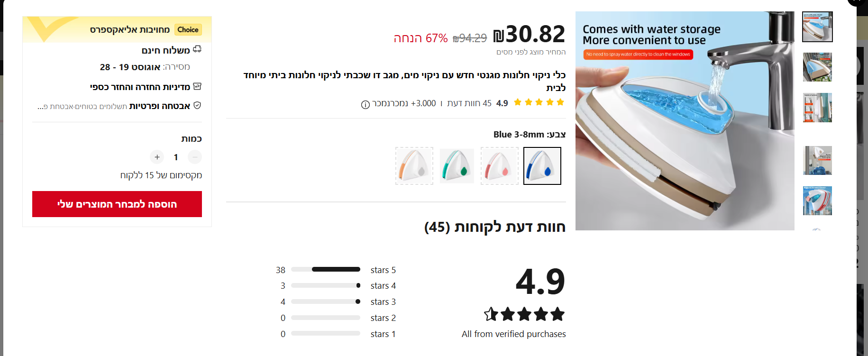Image resolution: width=868 pixels, height=356 pixels.
Task: Open the fifth product thumbnail image
Action: point(817,201)
